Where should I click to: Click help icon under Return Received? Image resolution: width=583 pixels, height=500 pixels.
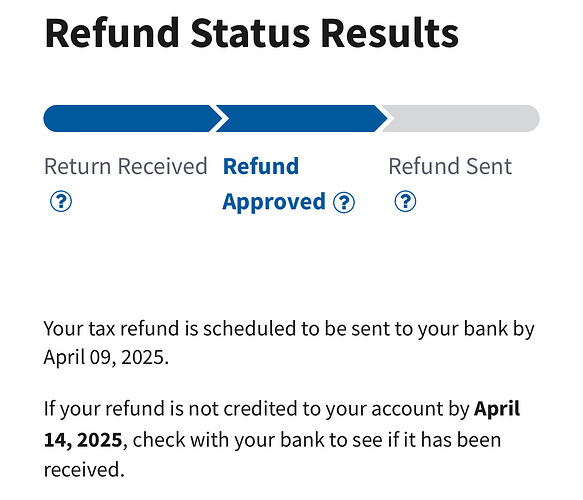point(61,201)
